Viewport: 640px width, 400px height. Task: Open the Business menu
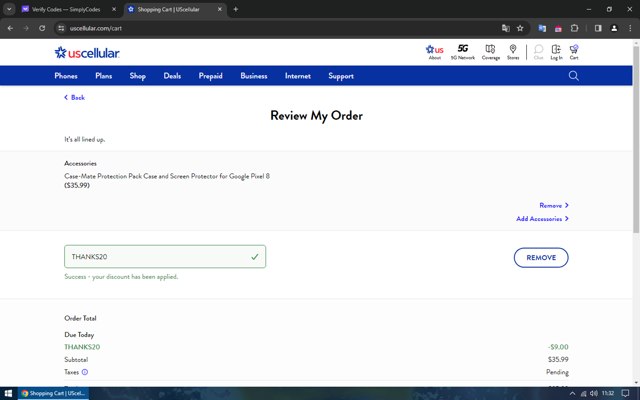pyautogui.click(x=254, y=76)
